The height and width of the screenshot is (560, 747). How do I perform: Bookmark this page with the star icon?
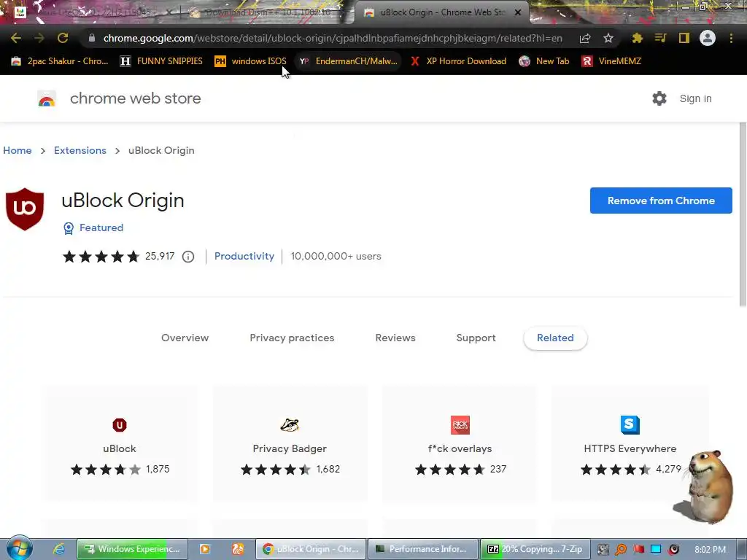(608, 38)
